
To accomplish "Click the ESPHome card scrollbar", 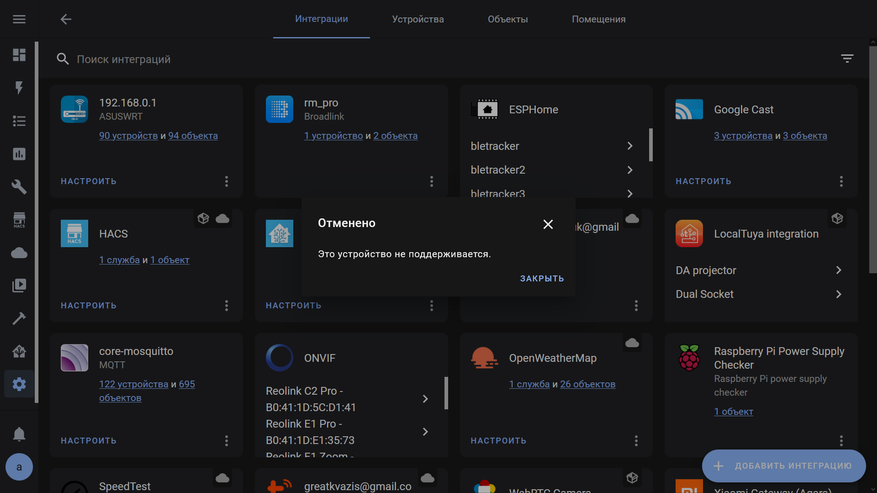I will (650, 145).
